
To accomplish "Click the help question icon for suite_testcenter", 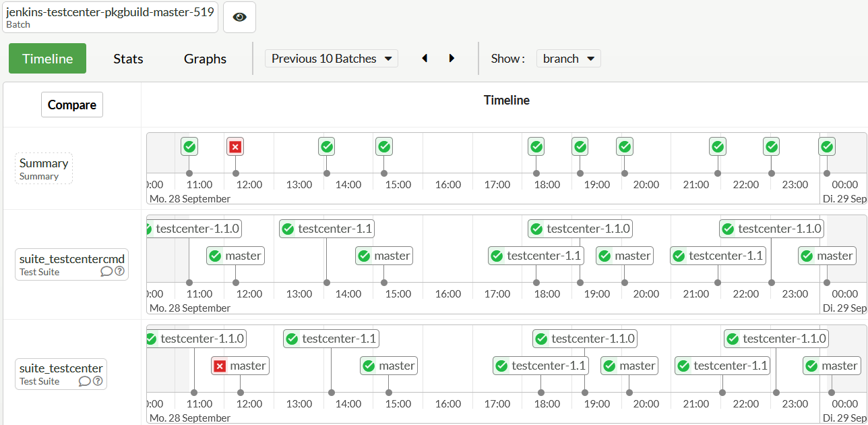I will click(x=98, y=381).
